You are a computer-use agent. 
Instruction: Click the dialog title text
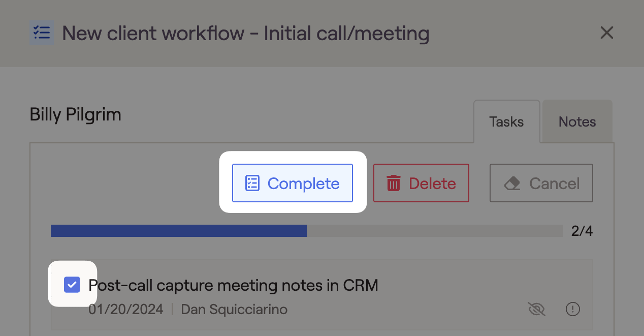point(246,34)
